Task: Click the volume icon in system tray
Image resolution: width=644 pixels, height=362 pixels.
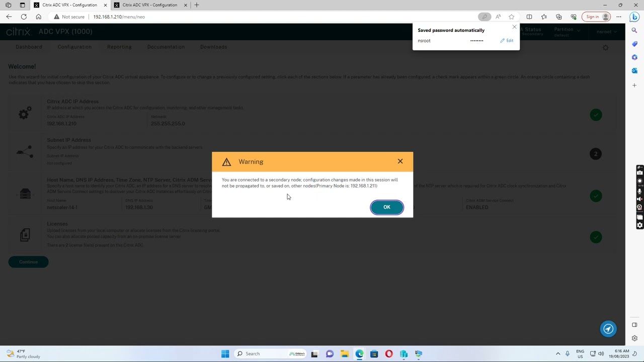Action: pos(601,353)
